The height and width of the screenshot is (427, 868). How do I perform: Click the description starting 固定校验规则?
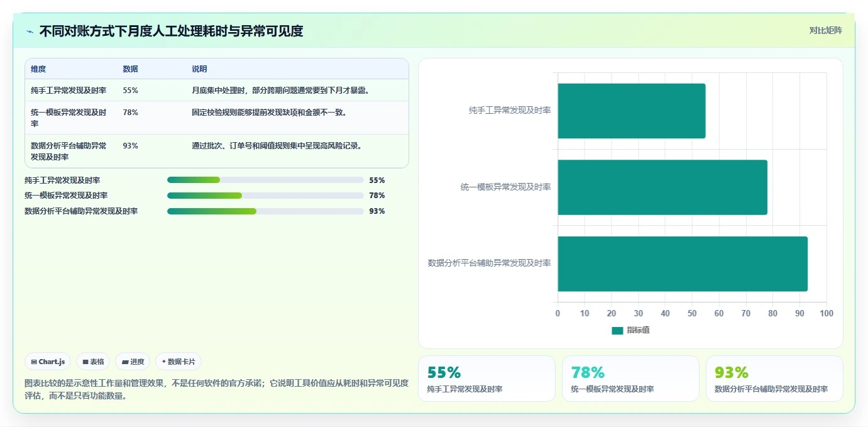[269, 113]
